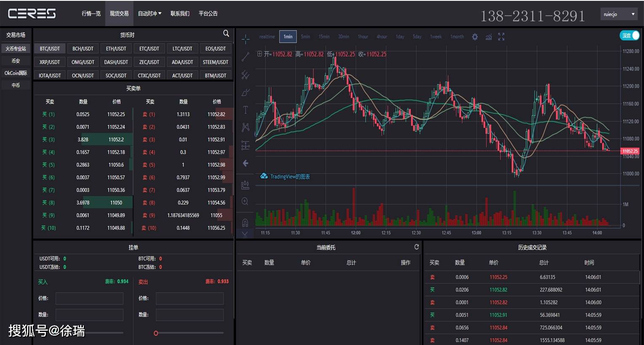644x345 pixels.
Task: Choose the ADA/USDT trading pair
Action: pos(182,62)
